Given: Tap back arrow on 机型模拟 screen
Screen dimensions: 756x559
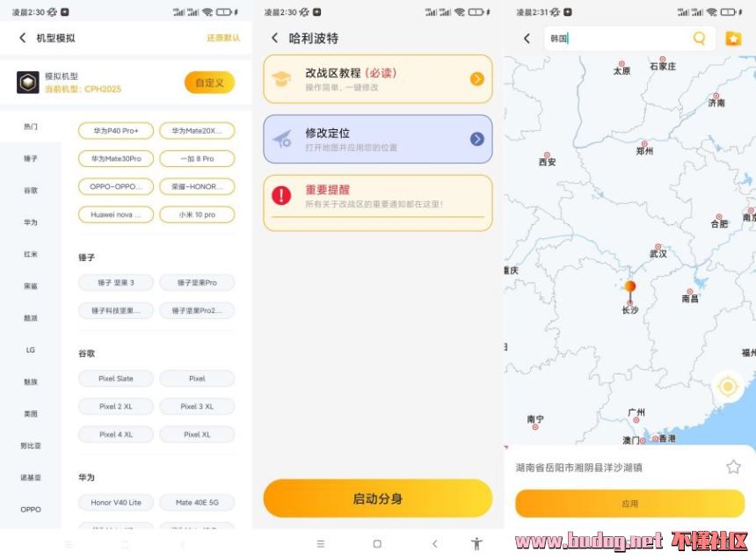Looking at the screenshot, I should tap(22, 38).
